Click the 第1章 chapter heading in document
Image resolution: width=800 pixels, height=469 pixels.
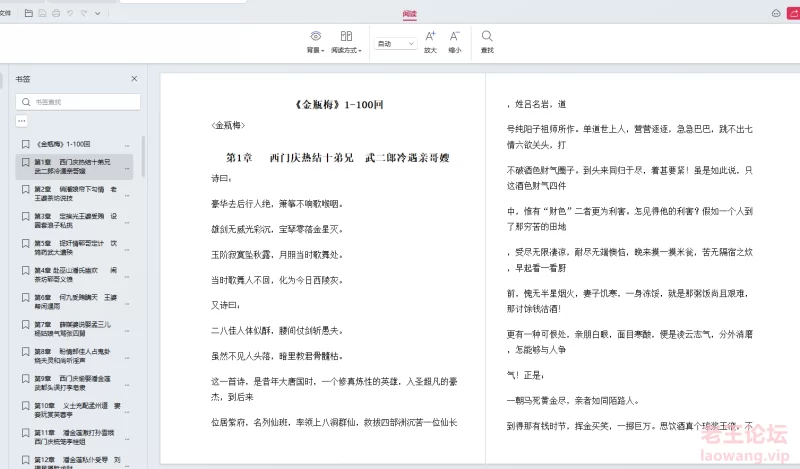coord(337,158)
